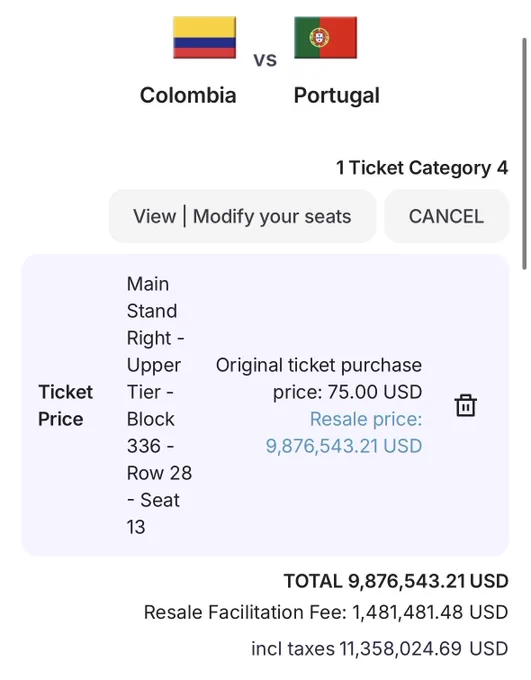Viewport: 531px width, 680px height.
Task: Click the Block 336 text in seat details
Action: coord(150,432)
